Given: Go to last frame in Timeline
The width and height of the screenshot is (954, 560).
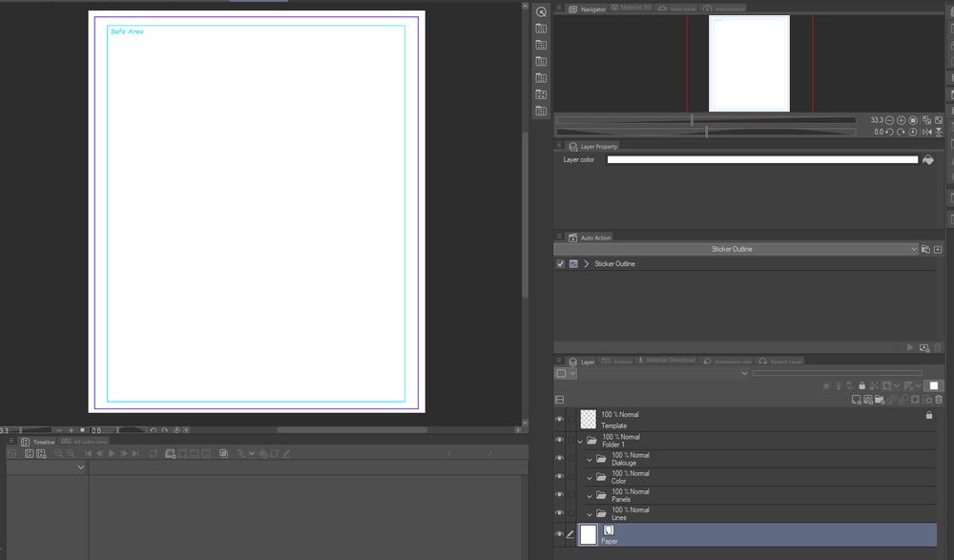Looking at the screenshot, I should 135,453.
